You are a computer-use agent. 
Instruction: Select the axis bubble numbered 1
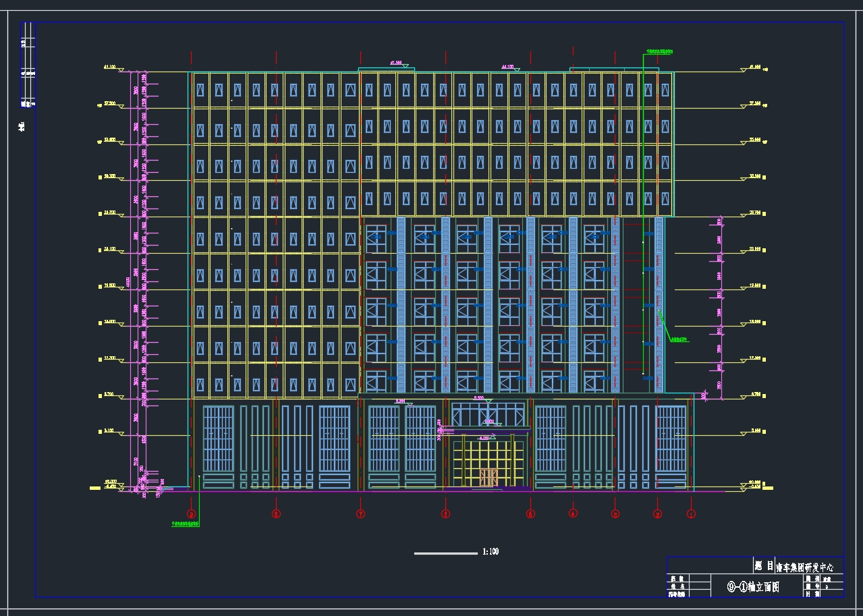(x=691, y=514)
